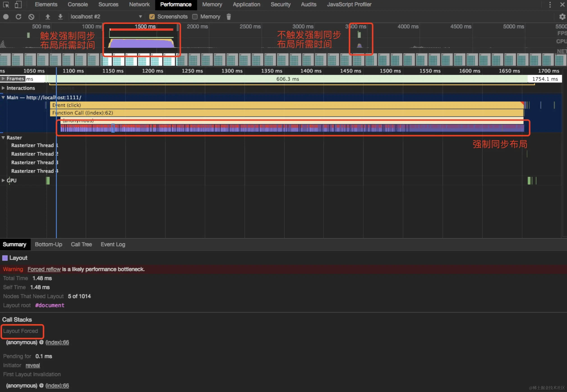Click the save profile download icon
This screenshot has width=567, height=392.
coord(60,17)
